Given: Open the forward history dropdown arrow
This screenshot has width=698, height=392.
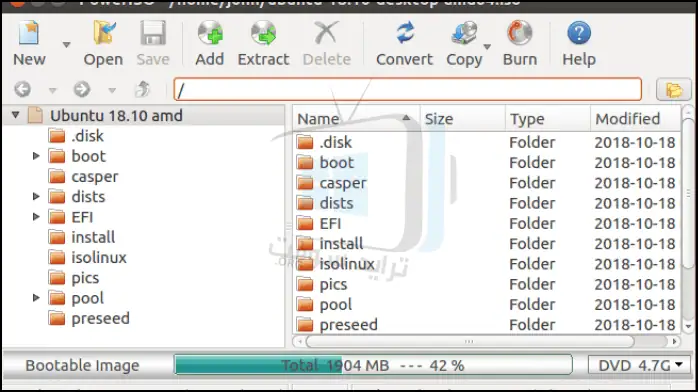Looking at the screenshot, I should point(112,91).
